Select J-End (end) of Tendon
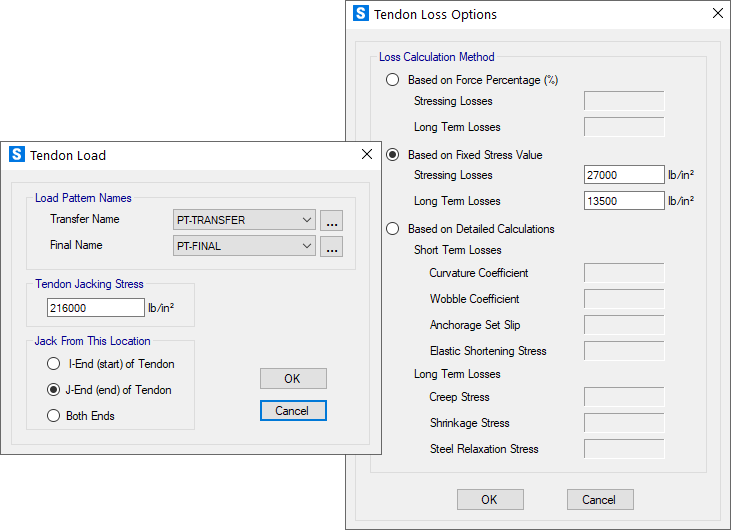The height and width of the screenshot is (530, 731). point(54,390)
